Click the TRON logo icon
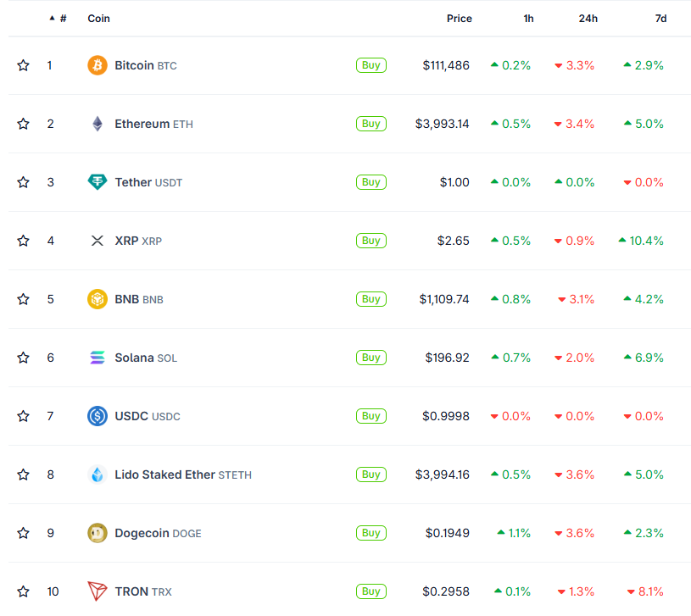Viewport: 691px width, 616px height. click(98, 591)
